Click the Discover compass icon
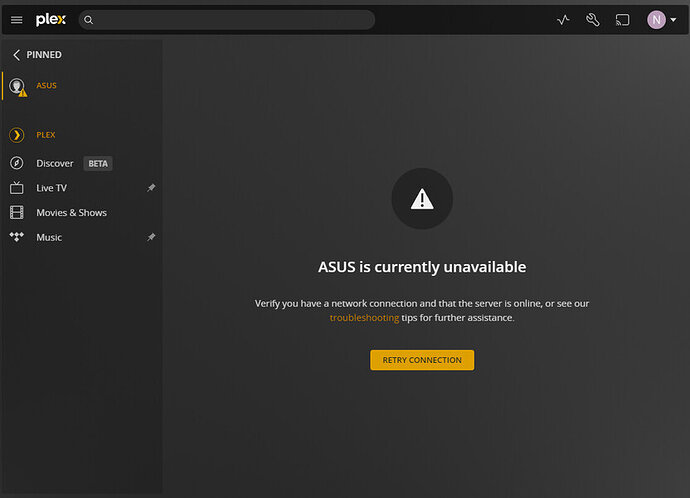The width and height of the screenshot is (690, 498). (17, 163)
